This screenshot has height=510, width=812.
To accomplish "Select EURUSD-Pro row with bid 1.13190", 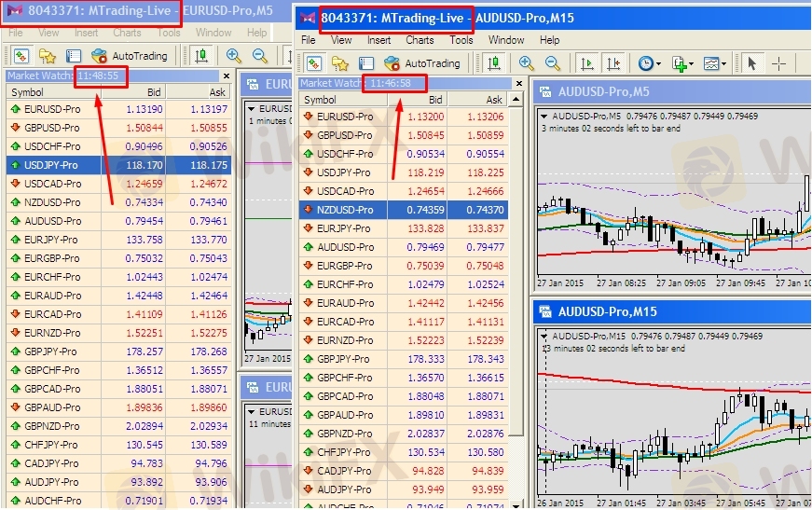I will pos(118,109).
